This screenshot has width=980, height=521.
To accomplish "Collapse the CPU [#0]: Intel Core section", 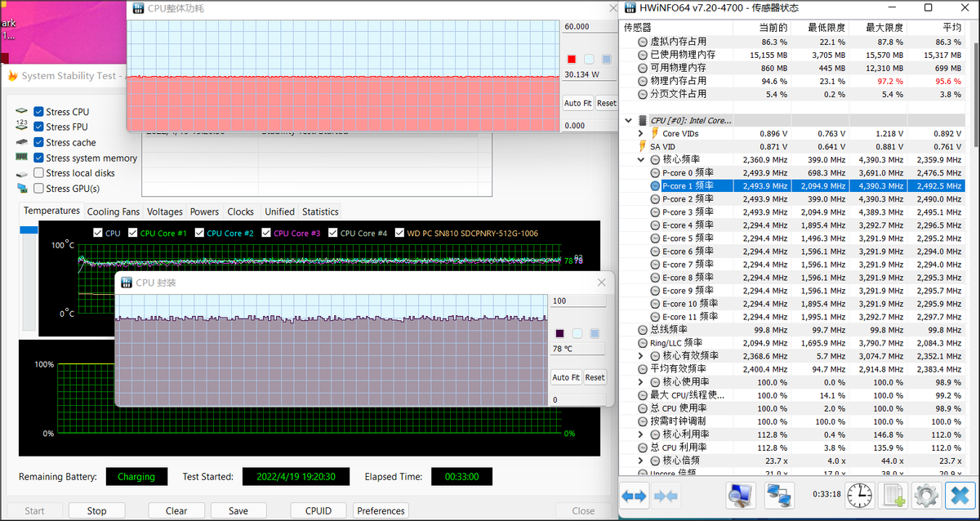I will point(628,120).
